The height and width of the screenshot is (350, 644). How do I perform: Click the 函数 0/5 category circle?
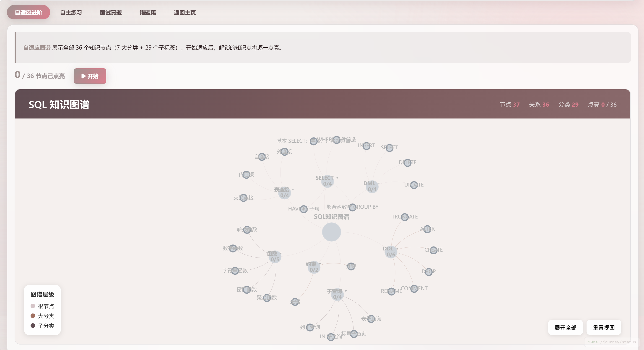point(275,257)
